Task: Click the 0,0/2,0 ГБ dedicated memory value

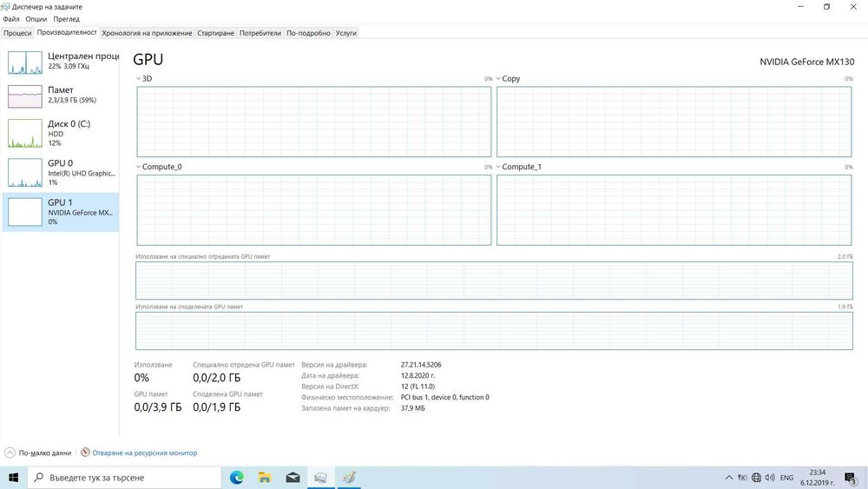Action: pos(216,378)
